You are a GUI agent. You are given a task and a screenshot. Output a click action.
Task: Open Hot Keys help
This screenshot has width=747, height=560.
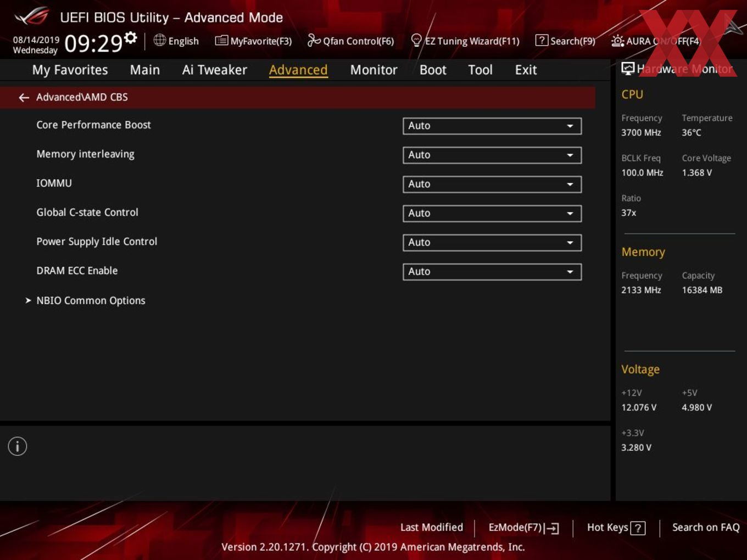(616, 528)
